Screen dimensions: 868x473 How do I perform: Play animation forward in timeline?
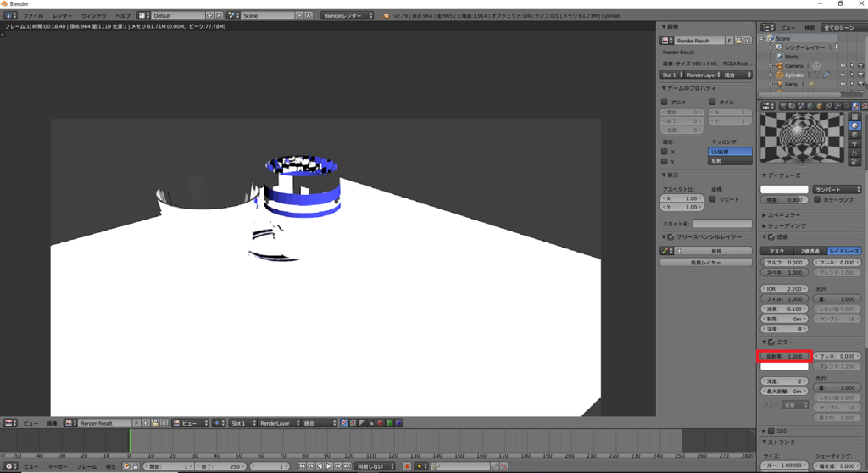point(329,466)
